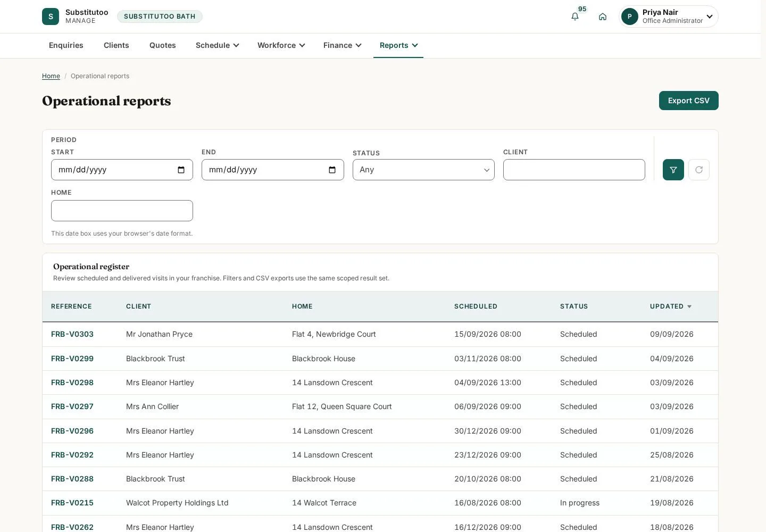The height and width of the screenshot is (532, 766).
Task: Reset filters with the refresh icon
Action: (699, 170)
